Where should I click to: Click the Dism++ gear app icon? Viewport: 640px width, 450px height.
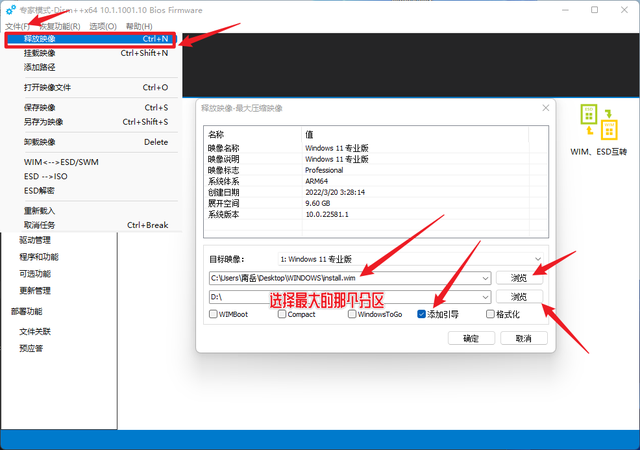(11, 10)
